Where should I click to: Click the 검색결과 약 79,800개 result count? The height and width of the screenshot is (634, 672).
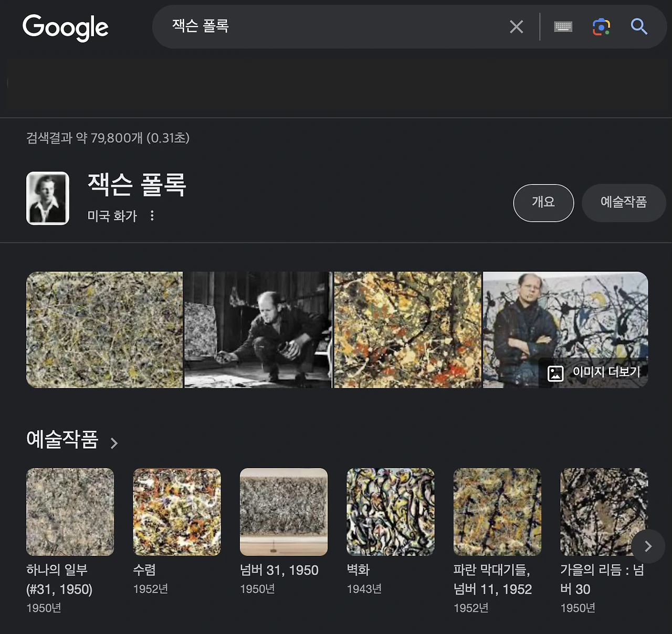click(108, 138)
